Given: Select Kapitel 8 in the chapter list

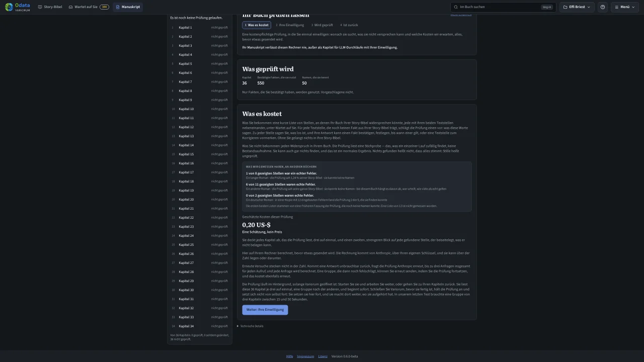Looking at the screenshot, I should click(200, 91).
